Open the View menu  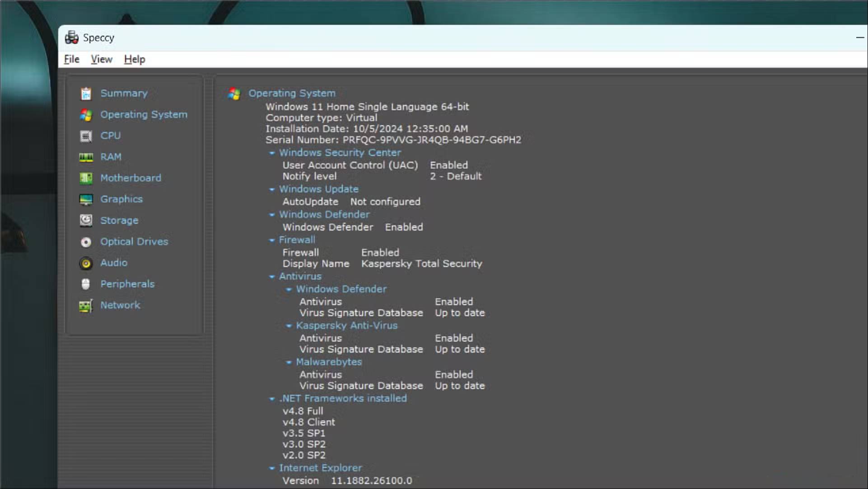pyautogui.click(x=101, y=59)
